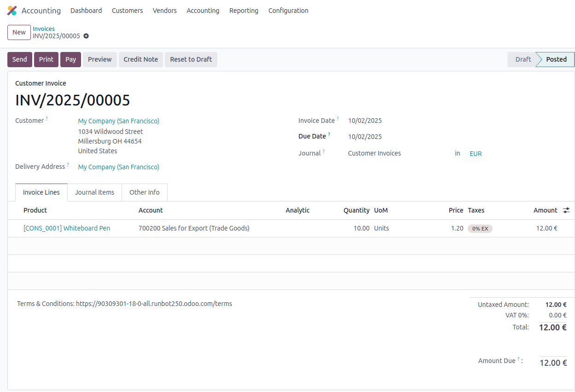Sort by the Product column header
The height and width of the screenshot is (392, 575).
[35, 210]
